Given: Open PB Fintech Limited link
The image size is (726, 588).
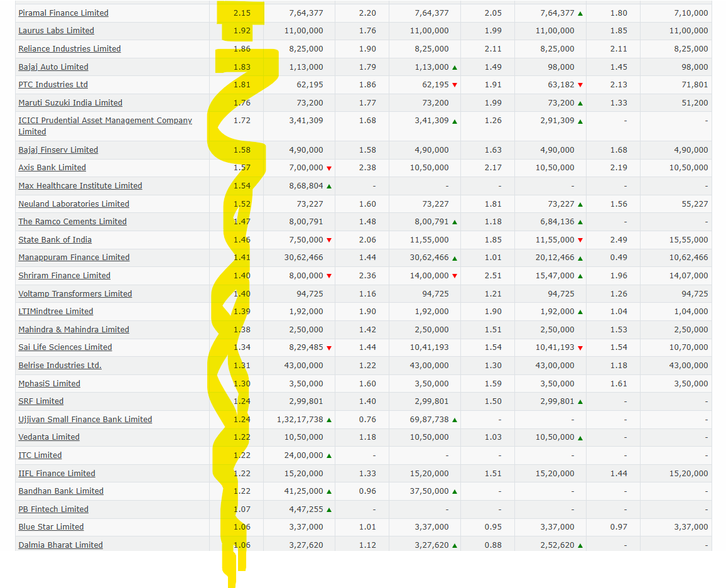Looking at the screenshot, I should (x=53, y=509).
